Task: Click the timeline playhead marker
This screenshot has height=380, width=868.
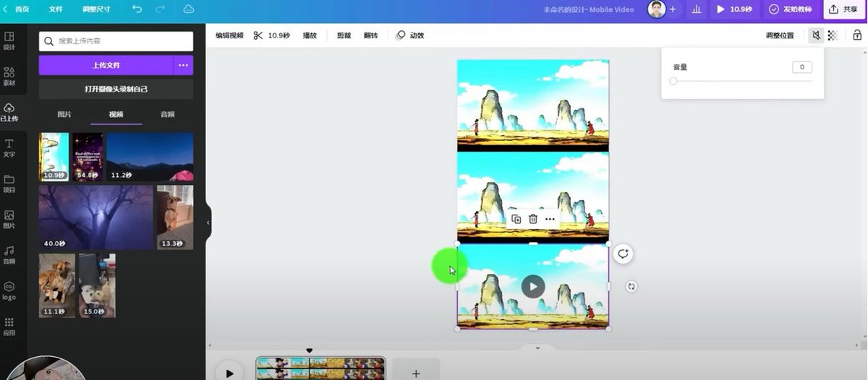Action: 310,350
